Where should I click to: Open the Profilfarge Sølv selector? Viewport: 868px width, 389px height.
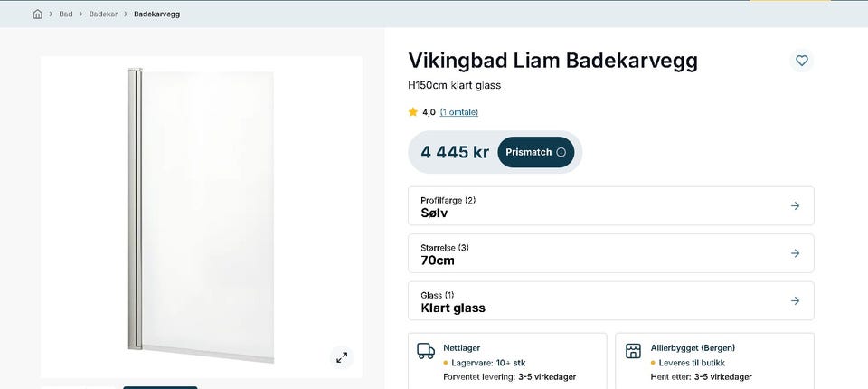pyautogui.click(x=611, y=206)
